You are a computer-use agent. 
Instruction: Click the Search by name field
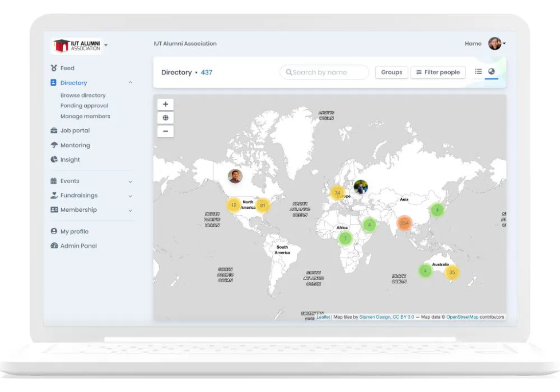click(x=324, y=72)
